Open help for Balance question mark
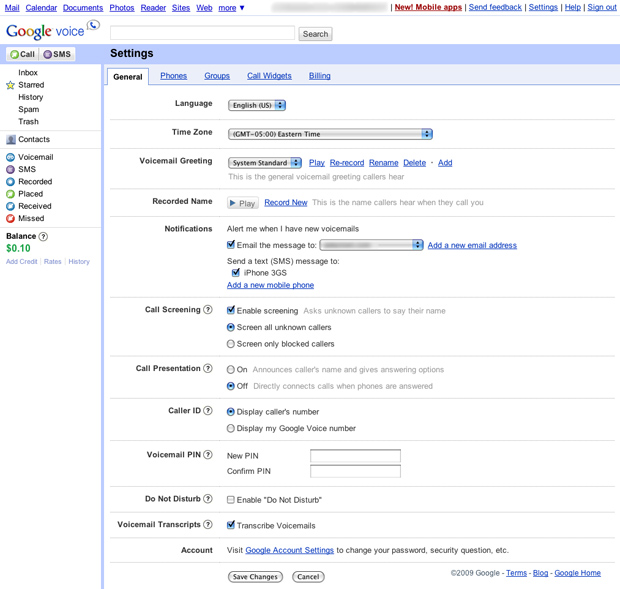Image resolution: width=620 pixels, height=589 pixels. pyautogui.click(x=43, y=236)
